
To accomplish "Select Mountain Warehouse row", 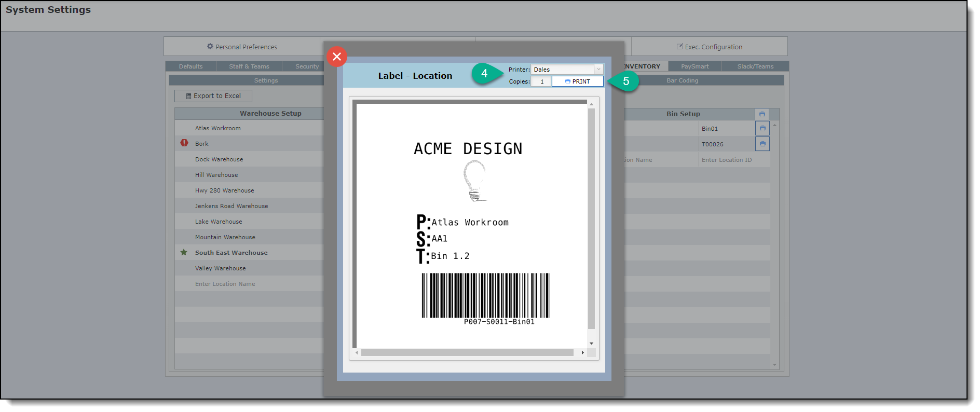I will pos(249,237).
